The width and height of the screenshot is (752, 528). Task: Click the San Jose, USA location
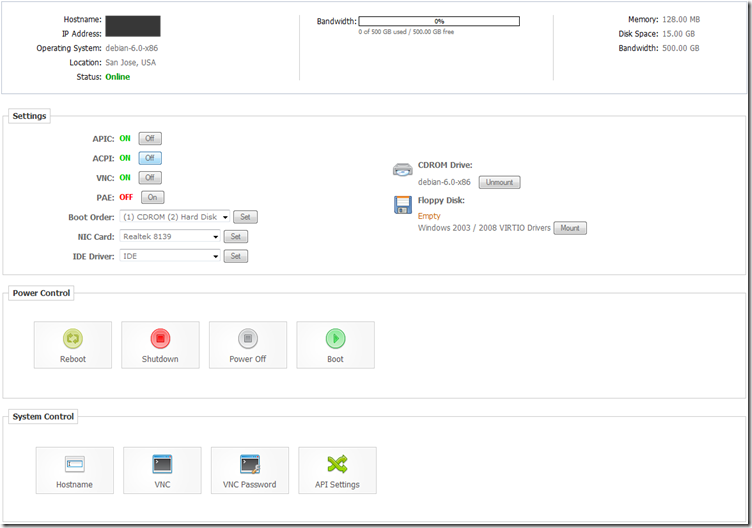pos(131,62)
